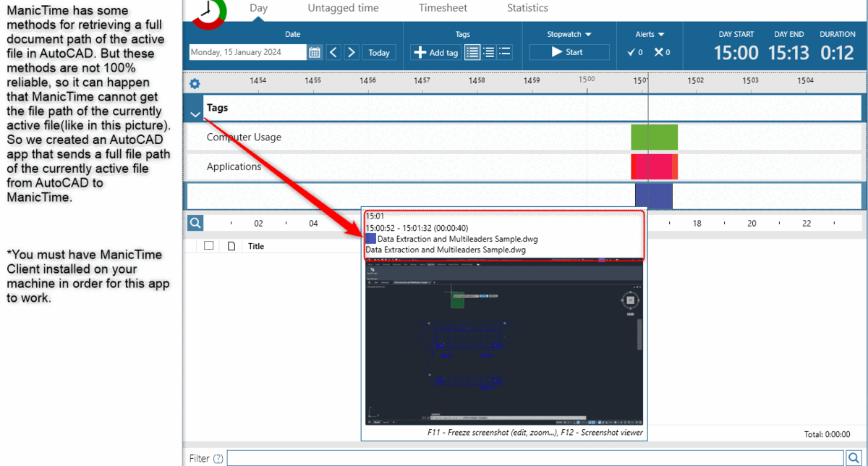This screenshot has height=466, width=868.
Task: Click the checkmark alerts counter
Action: (x=635, y=52)
